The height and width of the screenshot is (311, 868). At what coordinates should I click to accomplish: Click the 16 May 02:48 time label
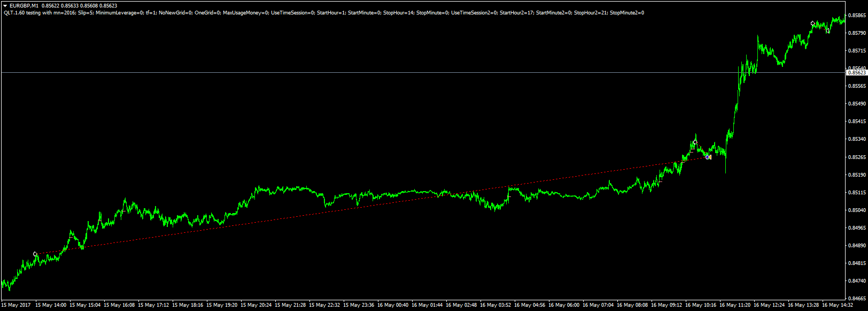[461, 305]
